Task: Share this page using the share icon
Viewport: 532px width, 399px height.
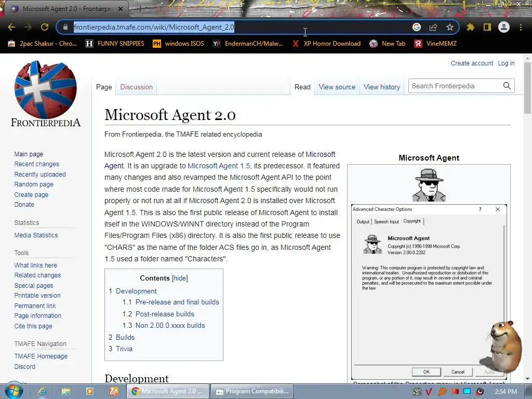Action: tap(433, 27)
